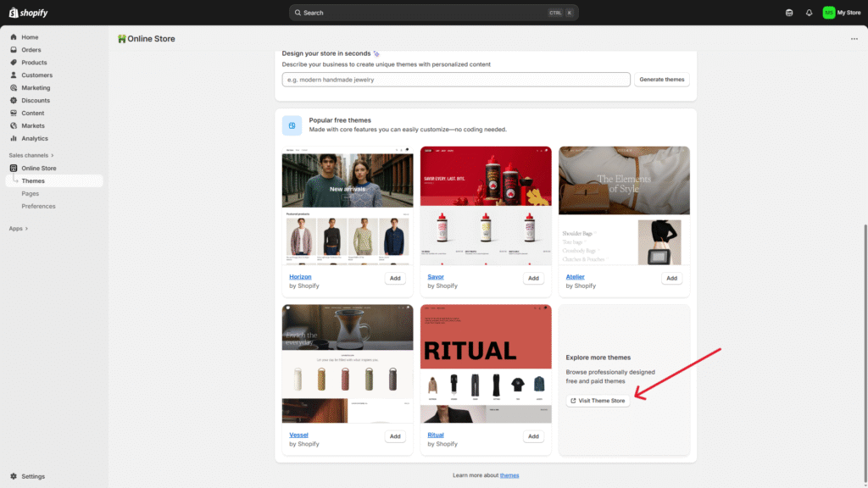Focus the business description input field
This screenshot has width=868, height=488.
[456, 80]
